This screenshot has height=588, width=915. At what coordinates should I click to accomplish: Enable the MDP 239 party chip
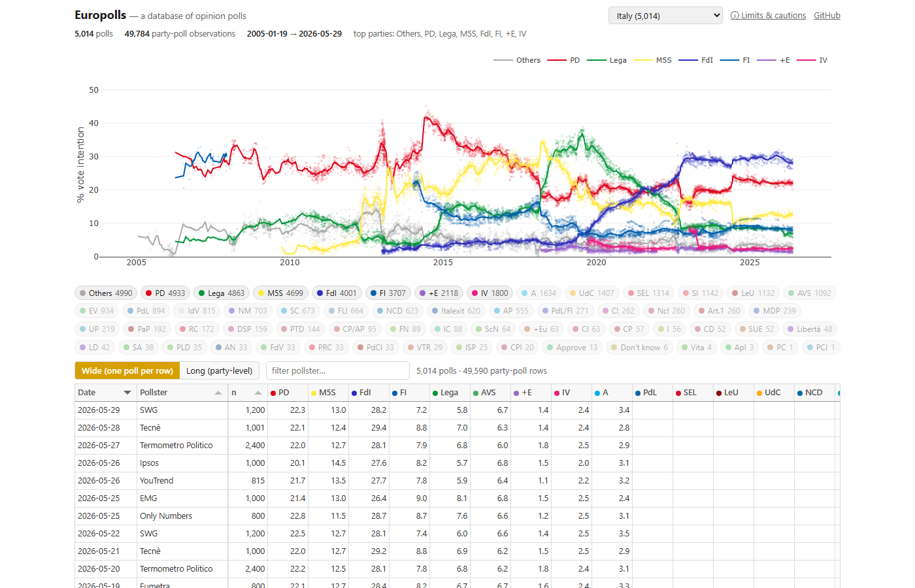[775, 311]
